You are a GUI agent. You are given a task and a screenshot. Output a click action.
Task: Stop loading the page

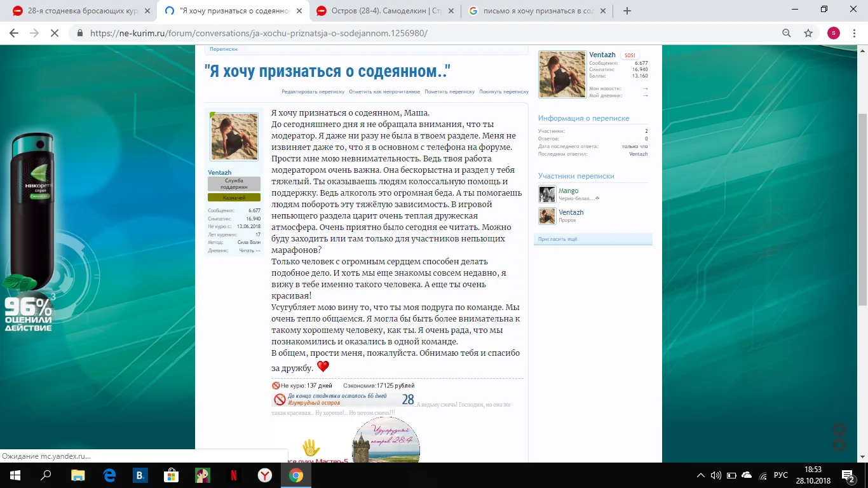55,33
